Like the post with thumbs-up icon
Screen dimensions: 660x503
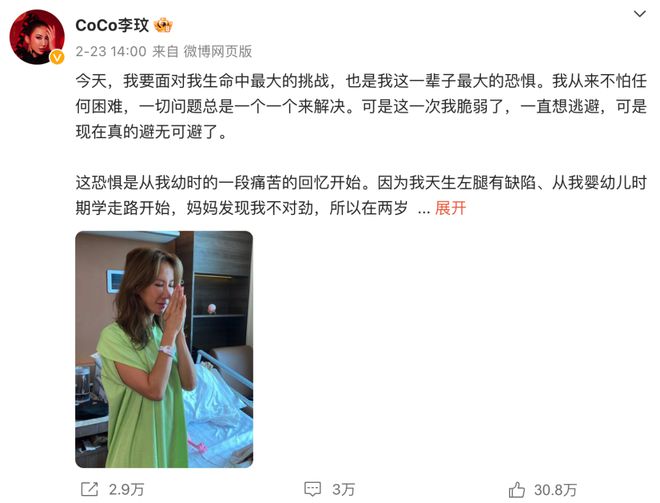(x=516, y=490)
